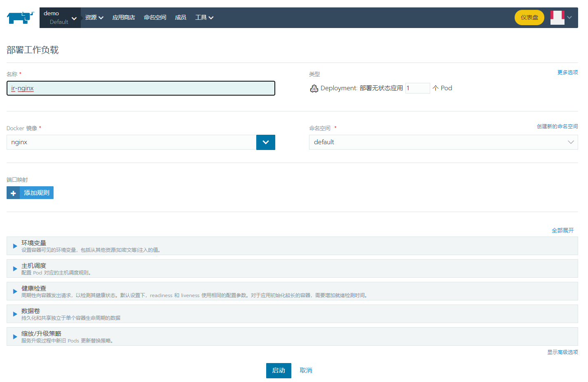The width and height of the screenshot is (588, 382).
Task: Open the 资源 menu
Action: [94, 18]
